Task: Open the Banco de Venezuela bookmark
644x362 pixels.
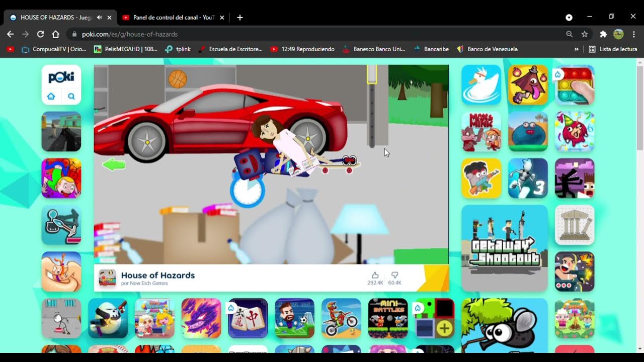Action: click(x=487, y=49)
